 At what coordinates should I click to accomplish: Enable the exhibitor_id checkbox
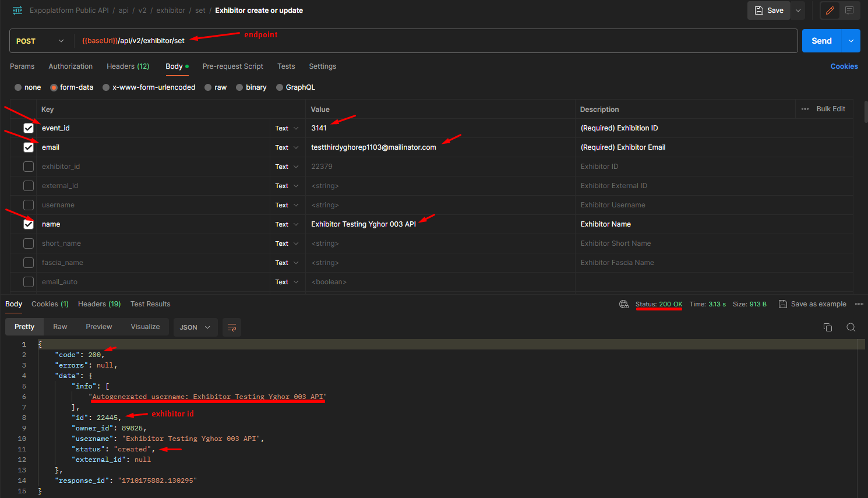click(29, 167)
